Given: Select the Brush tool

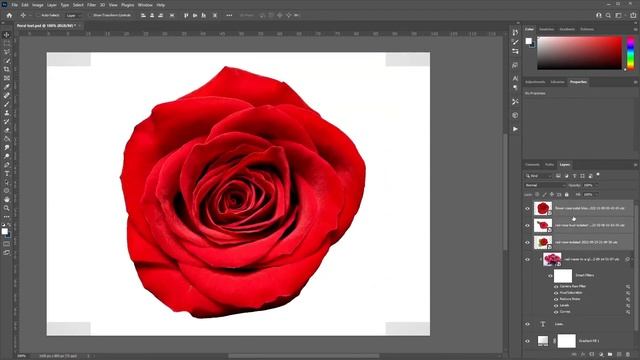Looking at the screenshot, I should click(x=7, y=104).
